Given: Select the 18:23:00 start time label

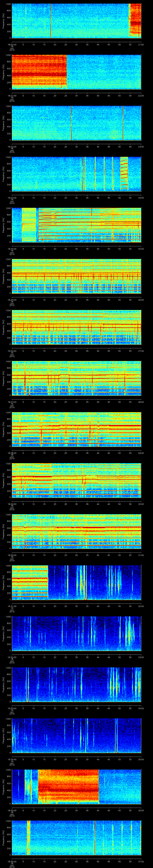Looking at the screenshot, I should click(x=12, y=198).
